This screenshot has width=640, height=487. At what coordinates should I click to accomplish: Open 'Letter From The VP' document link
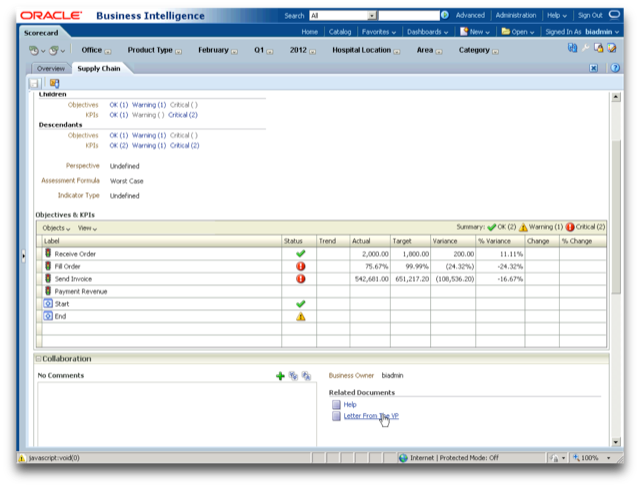click(371, 416)
